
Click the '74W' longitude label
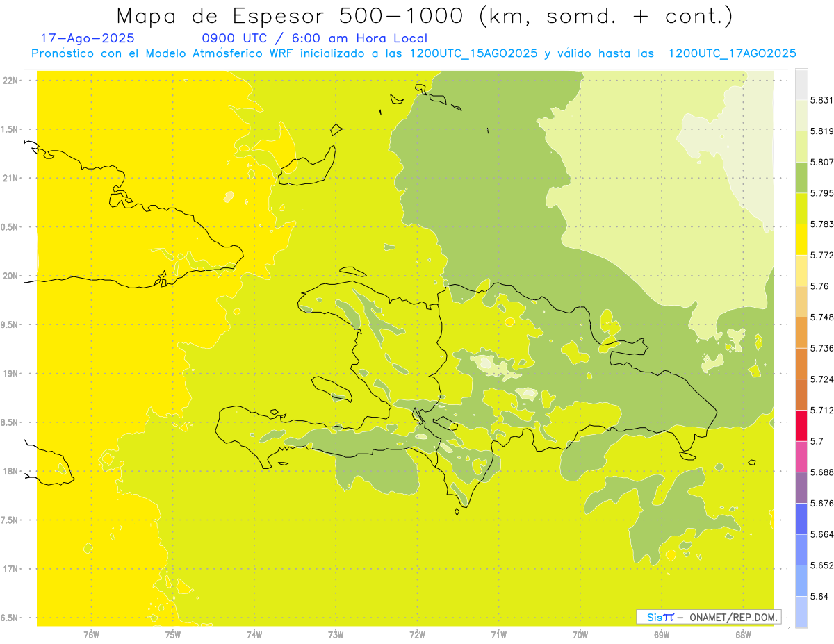[x=254, y=635]
